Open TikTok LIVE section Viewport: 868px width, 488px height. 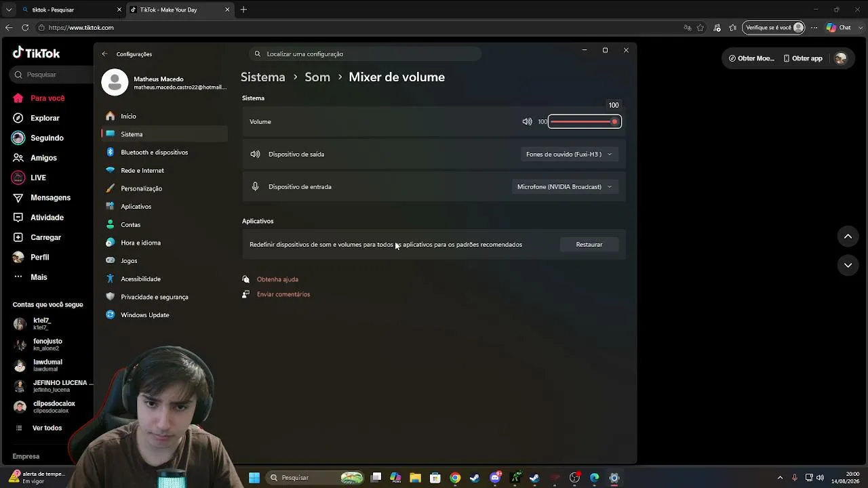[x=29, y=178]
